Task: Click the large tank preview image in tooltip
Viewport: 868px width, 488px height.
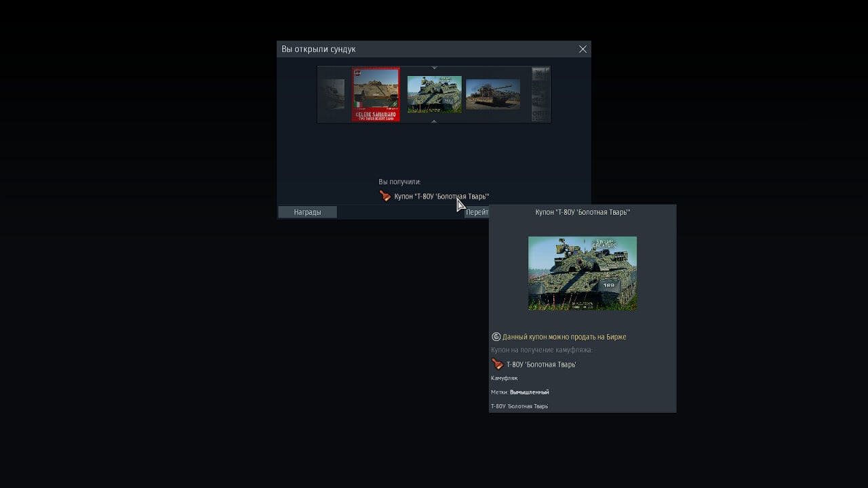Action: pyautogui.click(x=583, y=273)
